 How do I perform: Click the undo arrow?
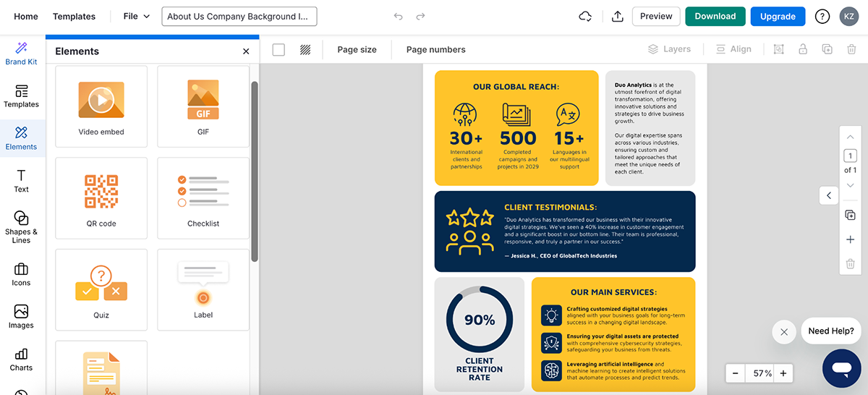pos(398,17)
